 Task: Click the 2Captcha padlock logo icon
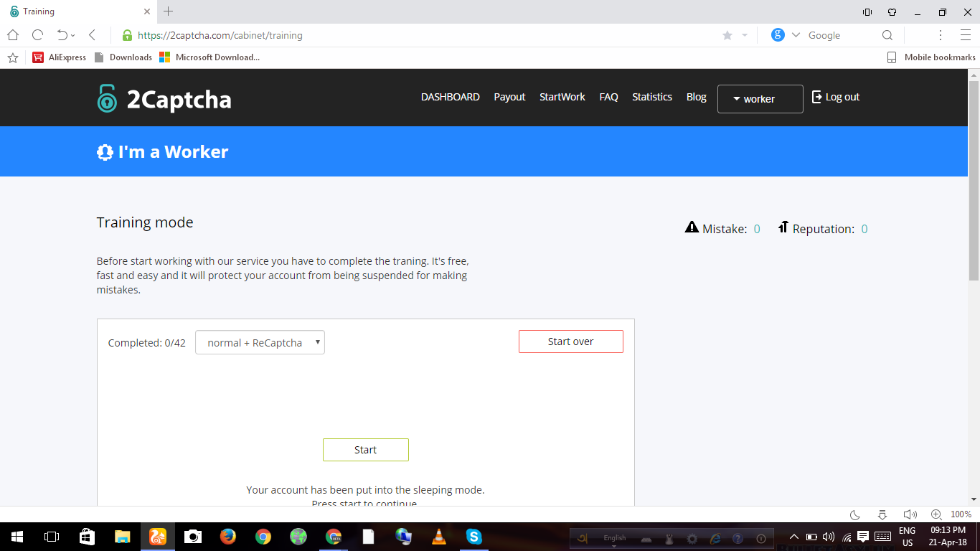tap(107, 98)
